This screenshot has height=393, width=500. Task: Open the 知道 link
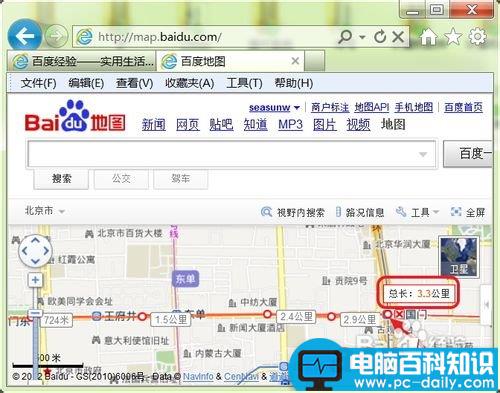[255, 125]
